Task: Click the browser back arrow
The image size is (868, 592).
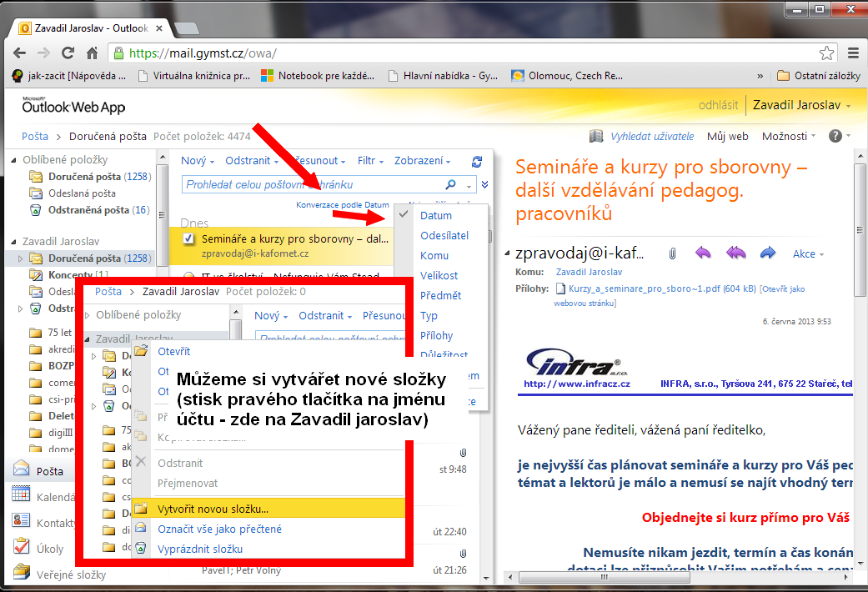Action: (19, 53)
